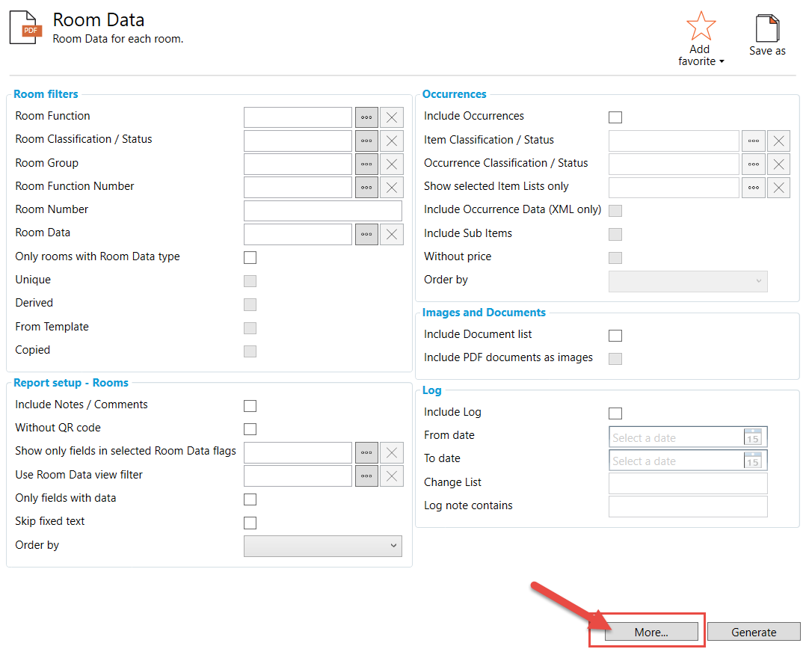Viewport: 812px width, 649px height.
Task: Tick the Include Log checkbox
Action: click(x=615, y=413)
